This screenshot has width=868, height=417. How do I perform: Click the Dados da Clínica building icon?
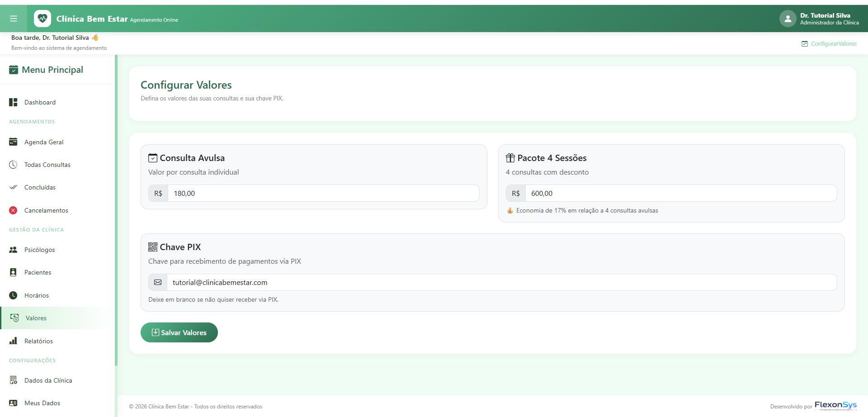(x=13, y=380)
